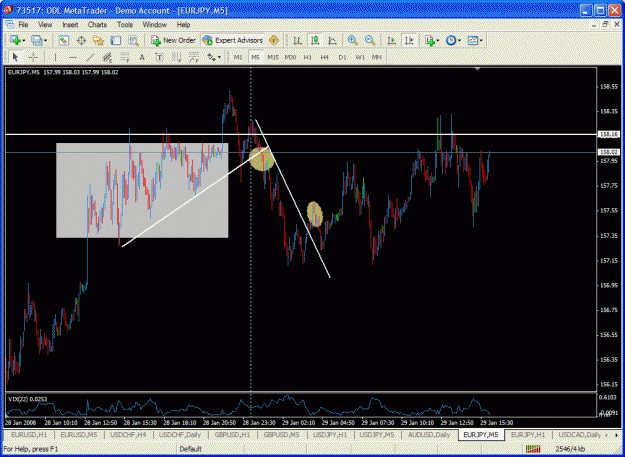This screenshot has height=457, width=625.
Task: Expand the Templates dropdown arrow
Action: tap(481, 41)
